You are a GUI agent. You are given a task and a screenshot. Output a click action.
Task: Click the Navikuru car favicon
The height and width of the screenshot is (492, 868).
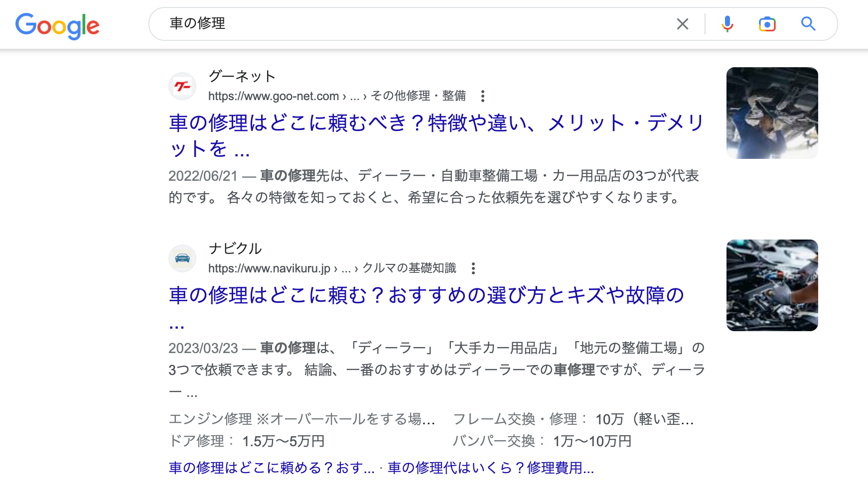[182, 258]
